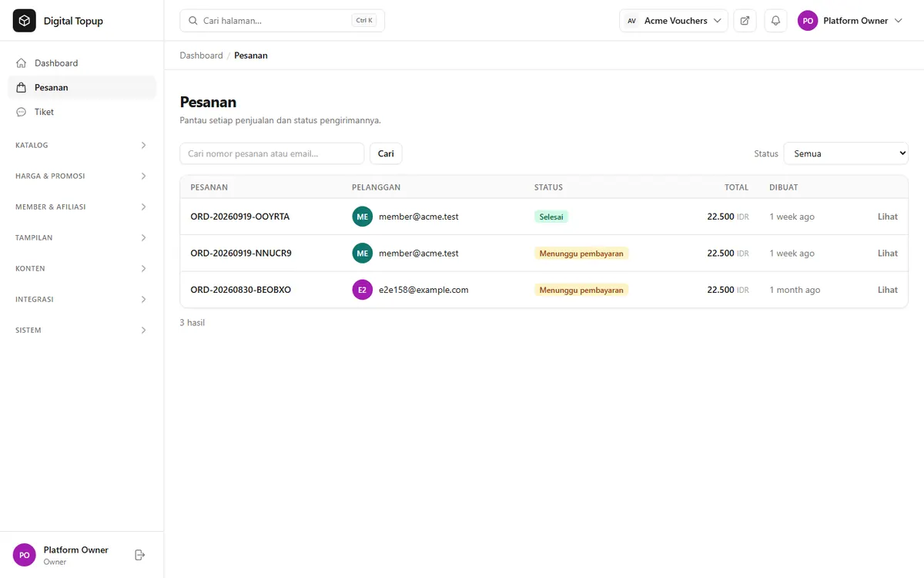Open order ORD-20260830-BEOBXO
The height and width of the screenshot is (578, 924).
point(241,290)
